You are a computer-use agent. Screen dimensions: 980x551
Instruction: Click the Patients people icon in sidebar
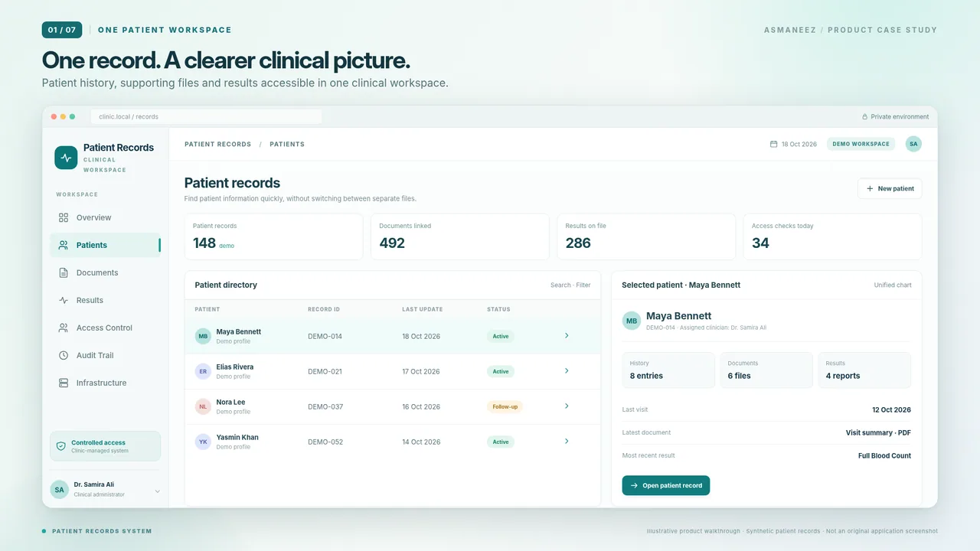pyautogui.click(x=64, y=245)
